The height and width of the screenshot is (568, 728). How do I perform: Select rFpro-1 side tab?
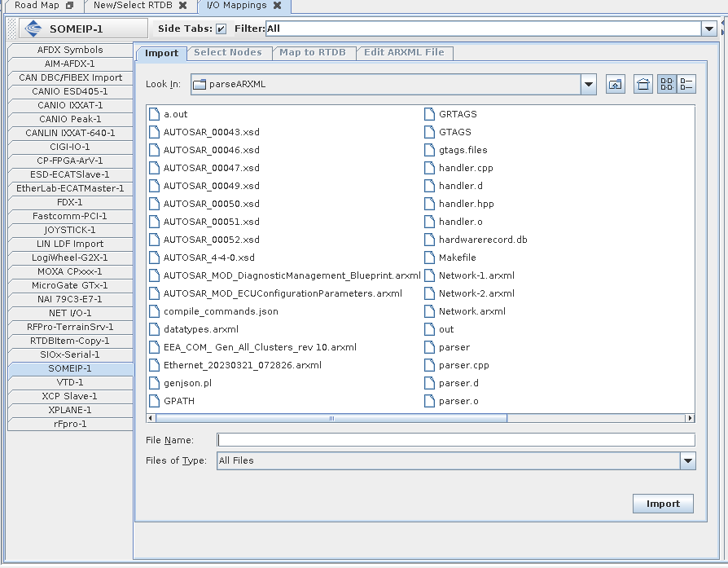tap(70, 424)
